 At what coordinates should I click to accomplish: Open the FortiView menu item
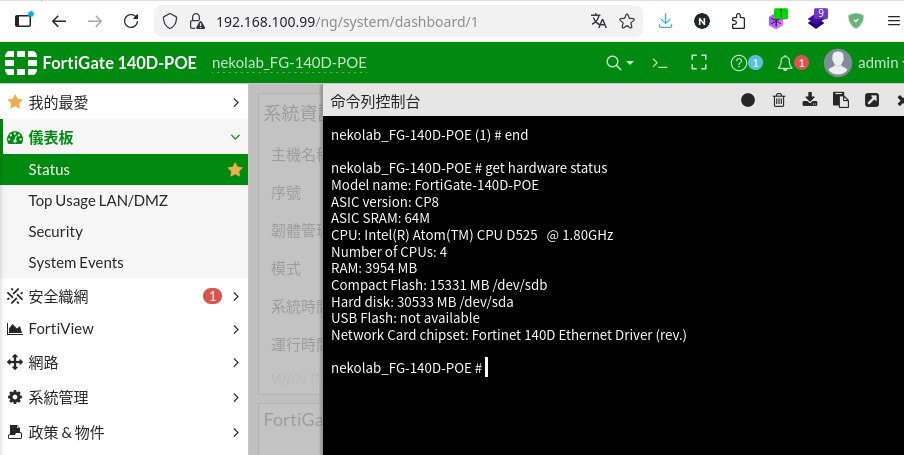point(124,329)
